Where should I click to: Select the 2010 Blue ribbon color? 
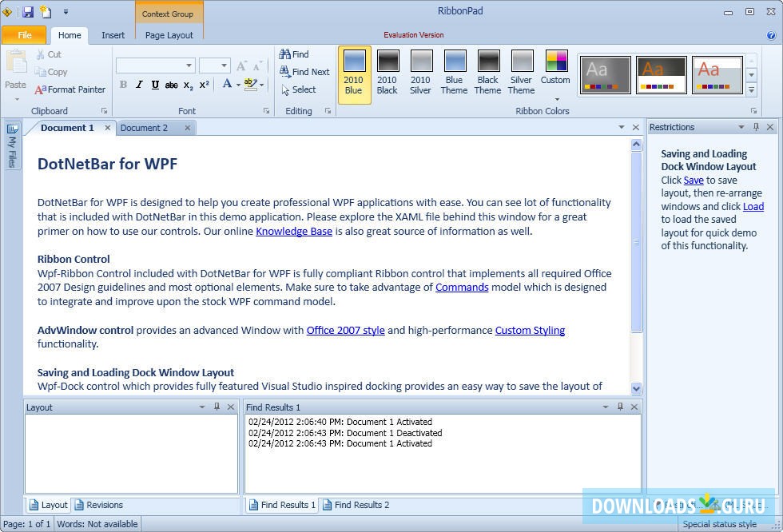[x=353, y=74]
